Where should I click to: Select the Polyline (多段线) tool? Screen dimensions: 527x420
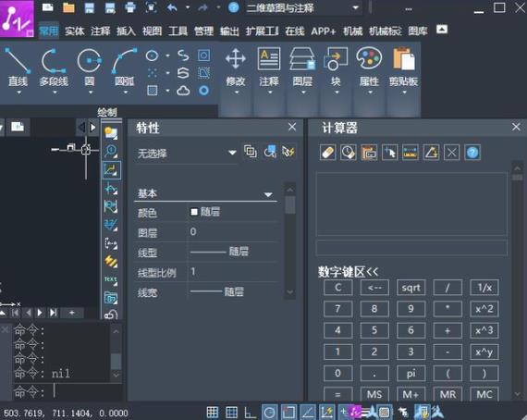(x=54, y=67)
